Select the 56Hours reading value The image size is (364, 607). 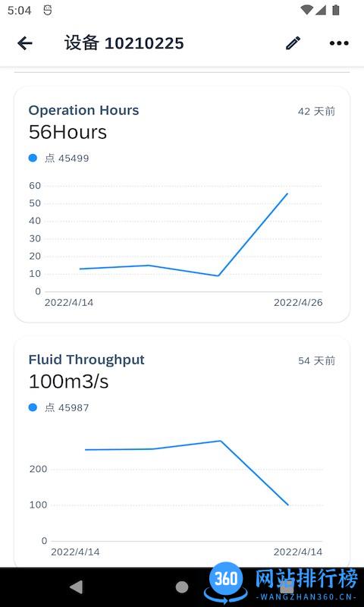[x=67, y=132]
